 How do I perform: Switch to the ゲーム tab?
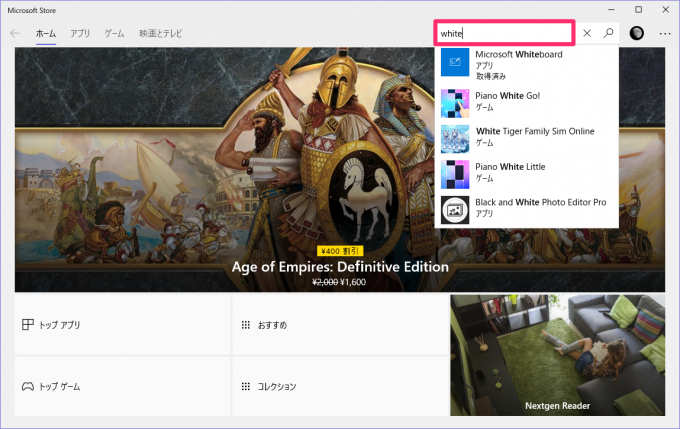tap(114, 33)
